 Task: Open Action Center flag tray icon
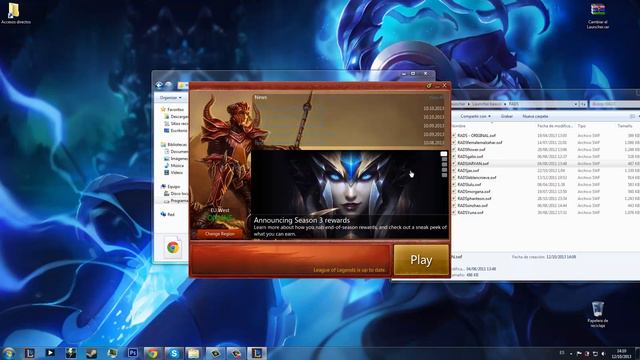pos(579,353)
